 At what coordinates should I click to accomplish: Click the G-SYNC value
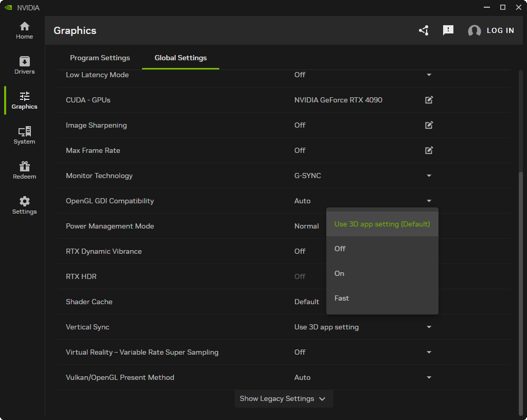(308, 176)
